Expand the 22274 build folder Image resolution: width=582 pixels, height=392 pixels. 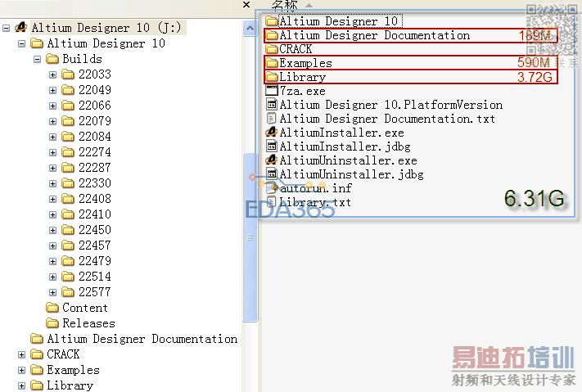(x=52, y=152)
